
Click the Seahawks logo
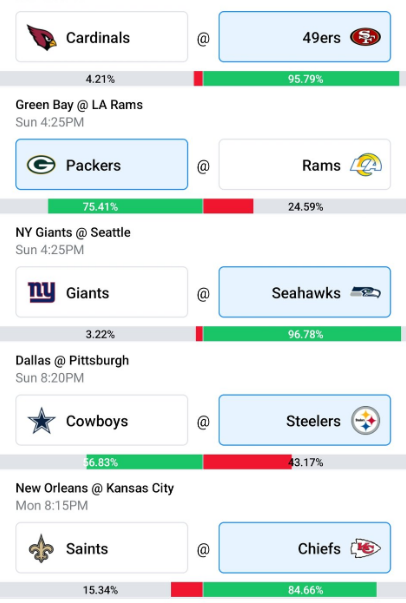pyautogui.click(x=365, y=293)
